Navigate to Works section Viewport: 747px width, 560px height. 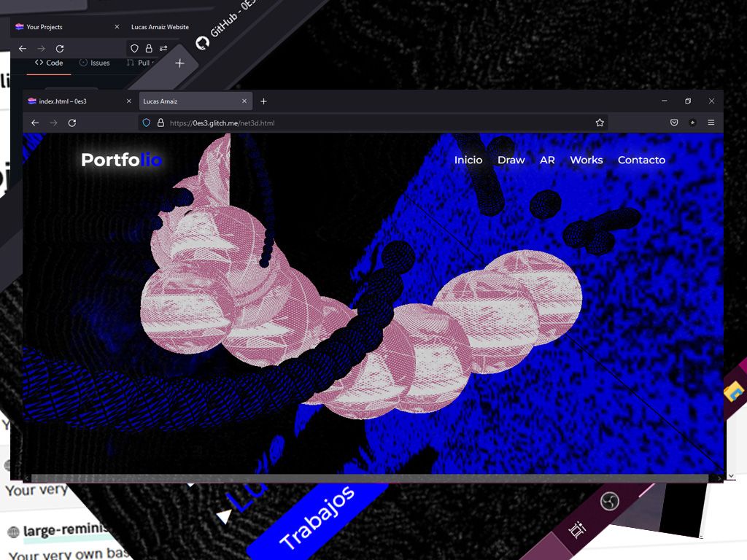(x=587, y=160)
